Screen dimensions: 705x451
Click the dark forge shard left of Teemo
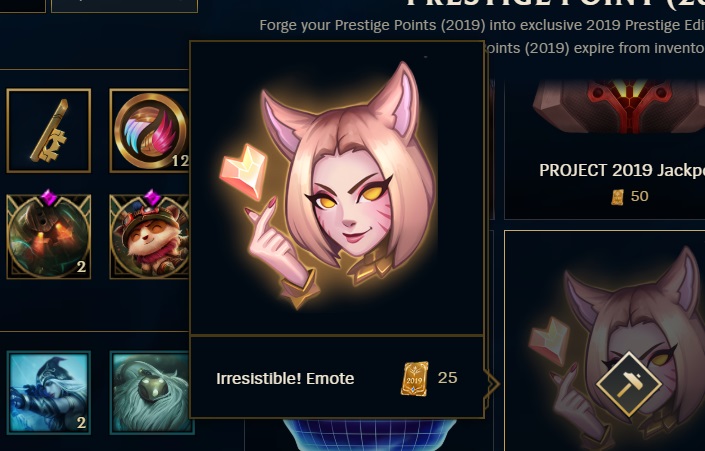point(49,236)
